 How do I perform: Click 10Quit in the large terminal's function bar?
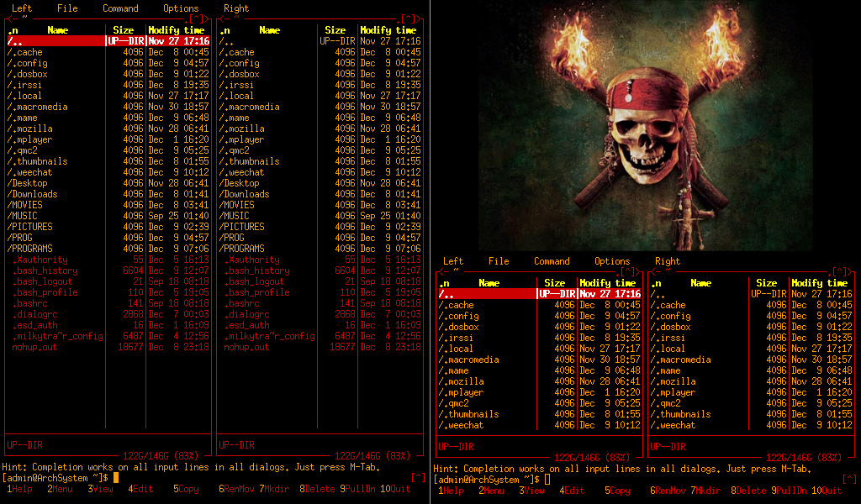[395, 489]
